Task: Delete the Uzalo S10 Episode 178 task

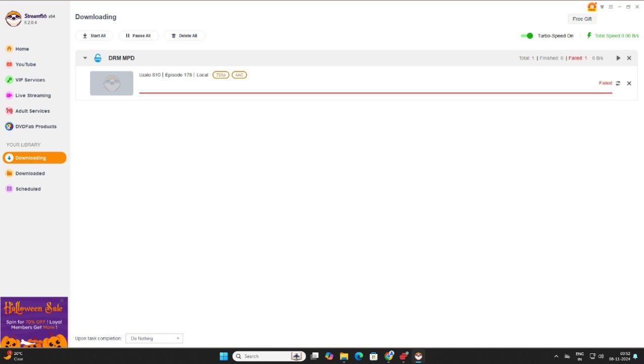Action: (629, 83)
